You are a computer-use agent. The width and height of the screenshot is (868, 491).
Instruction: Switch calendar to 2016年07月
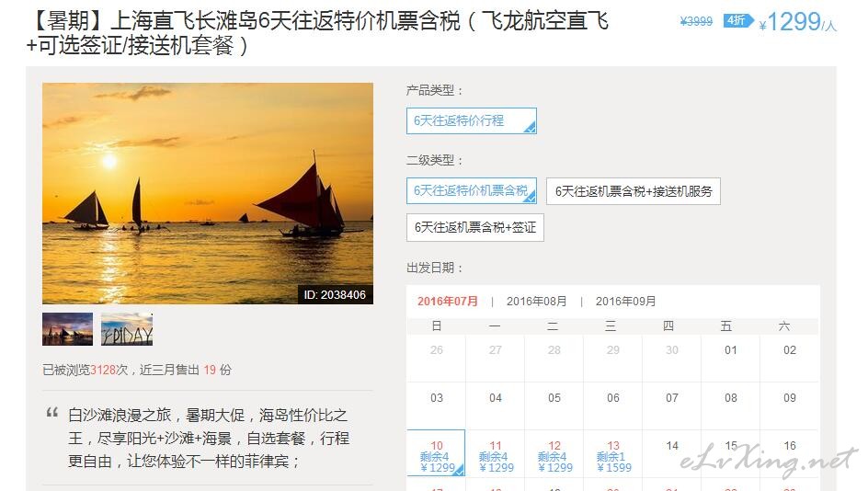pyautogui.click(x=447, y=302)
